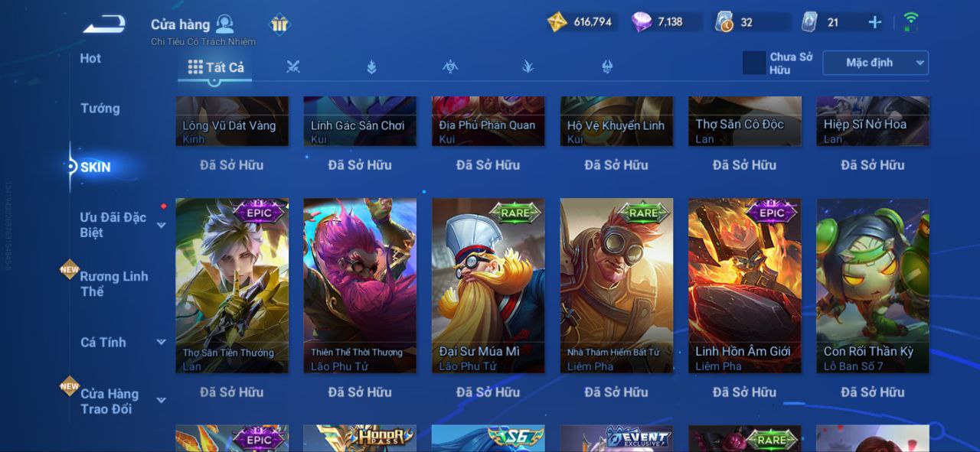Check the Wi-Fi signal status icon
This screenshot has width=980, height=452.
[x=911, y=21]
